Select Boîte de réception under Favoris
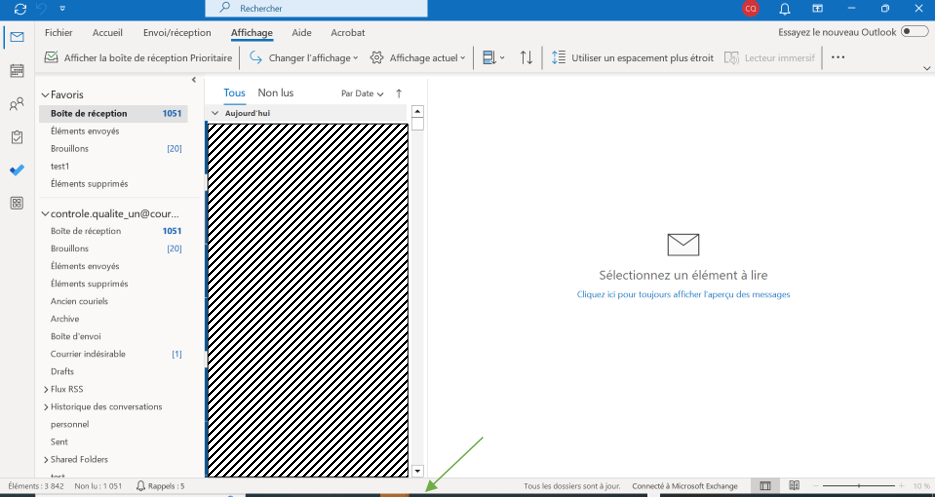The width and height of the screenshot is (935, 497). (113, 113)
